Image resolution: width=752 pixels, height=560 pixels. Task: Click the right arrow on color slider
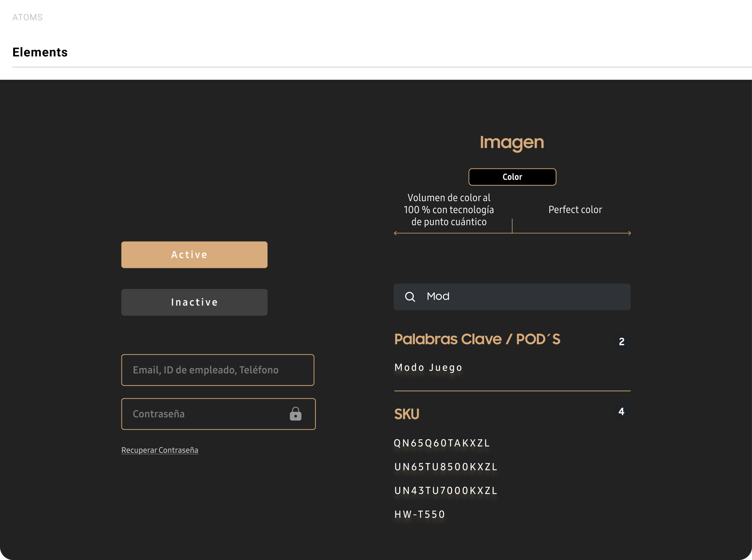(x=629, y=233)
